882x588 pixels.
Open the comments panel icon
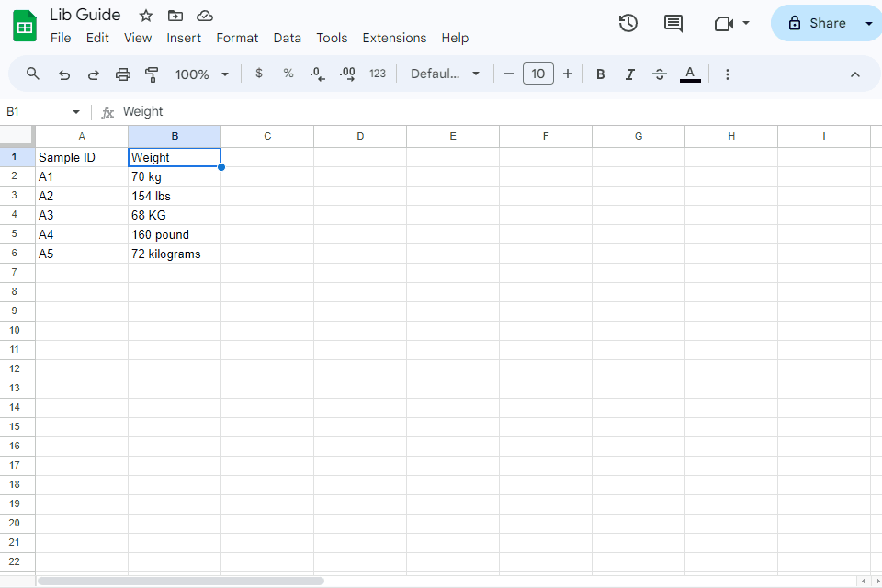point(673,24)
